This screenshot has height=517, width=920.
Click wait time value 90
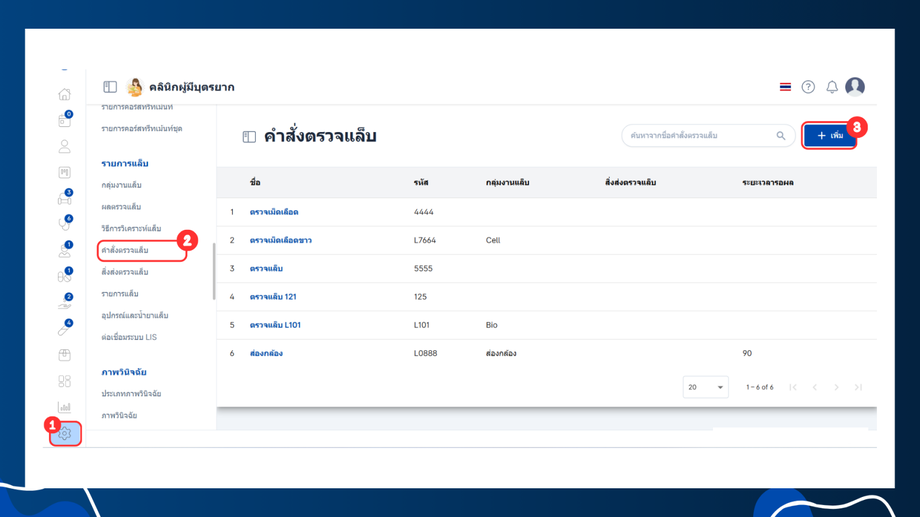(747, 353)
